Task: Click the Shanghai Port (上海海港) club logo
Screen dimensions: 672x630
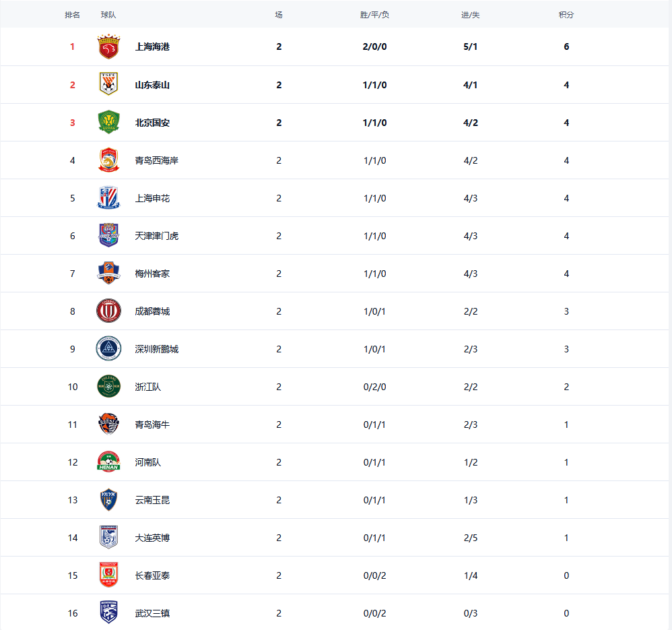Action: click(108, 47)
